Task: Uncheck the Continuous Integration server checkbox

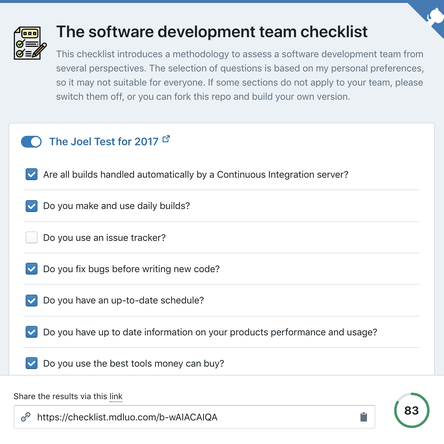Action: point(32,174)
